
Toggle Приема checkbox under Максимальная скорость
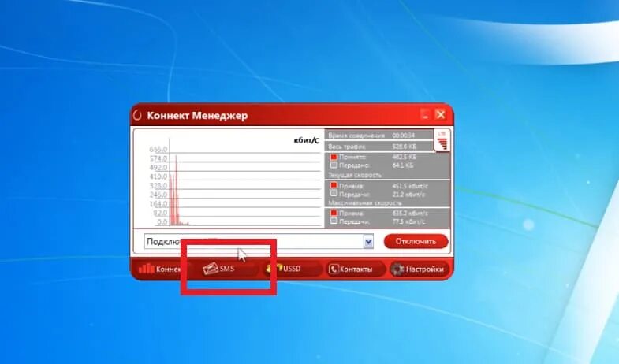pyautogui.click(x=334, y=213)
